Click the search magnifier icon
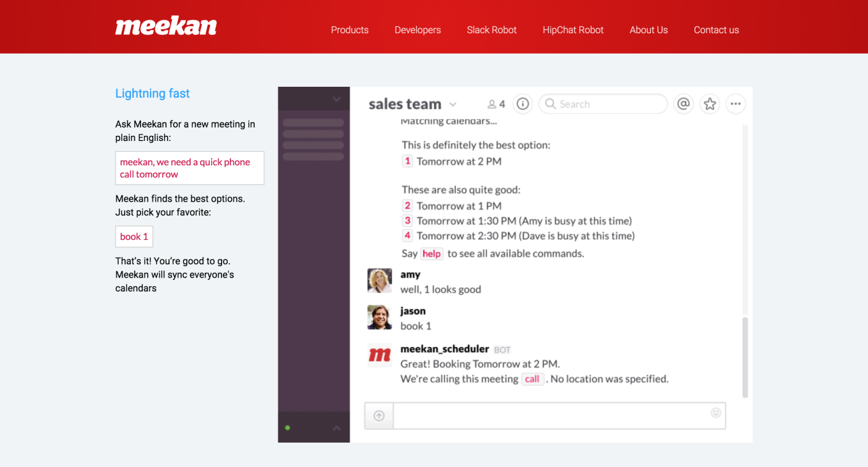 click(x=550, y=104)
